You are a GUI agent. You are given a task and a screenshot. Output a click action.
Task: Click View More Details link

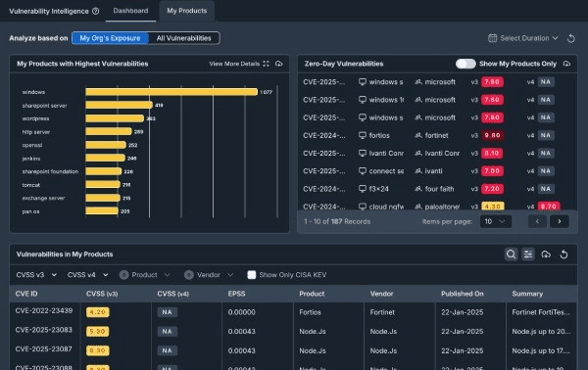tap(234, 64)
